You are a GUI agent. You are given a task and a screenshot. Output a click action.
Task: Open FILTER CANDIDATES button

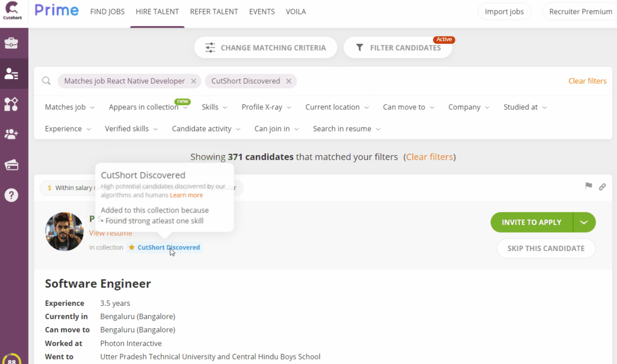pyautogui.click(x=398, y=47)
